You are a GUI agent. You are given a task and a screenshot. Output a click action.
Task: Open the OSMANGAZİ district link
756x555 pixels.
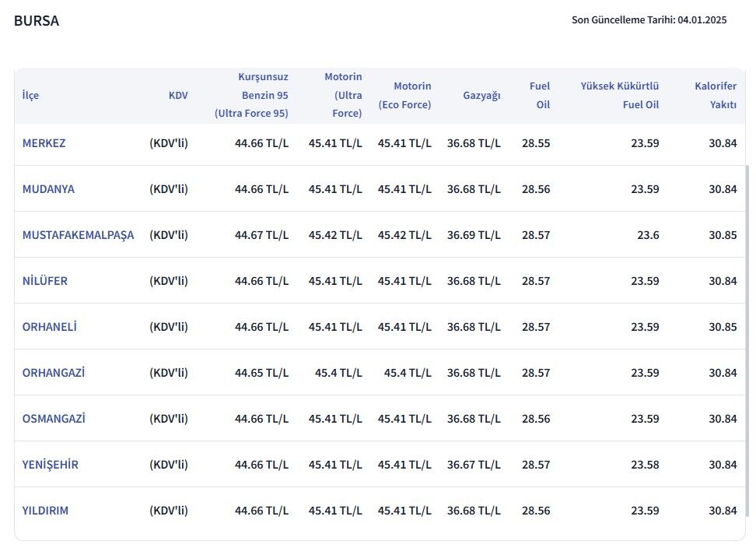pos(53,418)
